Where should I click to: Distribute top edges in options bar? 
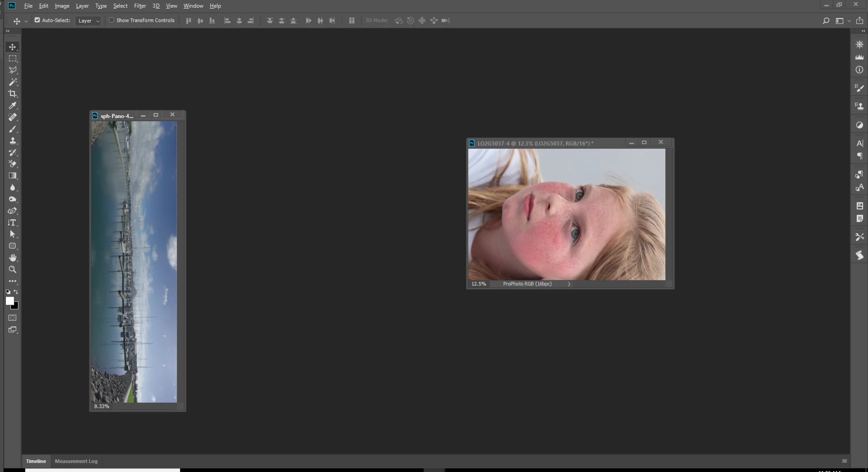tap(270, 21)
